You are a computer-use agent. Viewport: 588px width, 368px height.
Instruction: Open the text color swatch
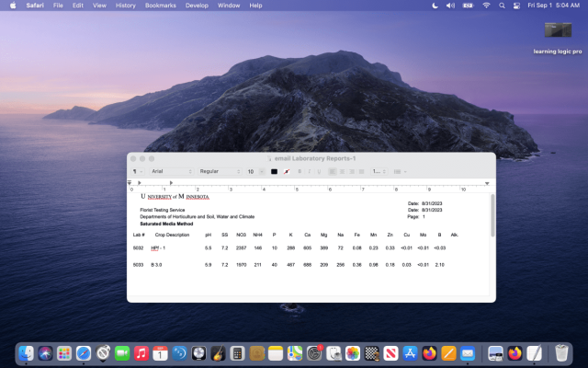click(274, 172)
